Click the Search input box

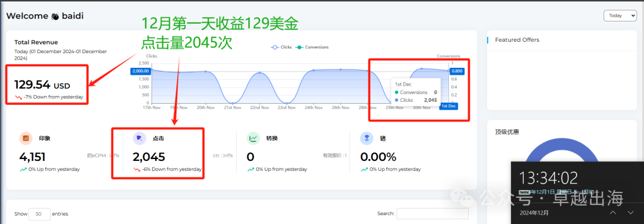[432, 213]
